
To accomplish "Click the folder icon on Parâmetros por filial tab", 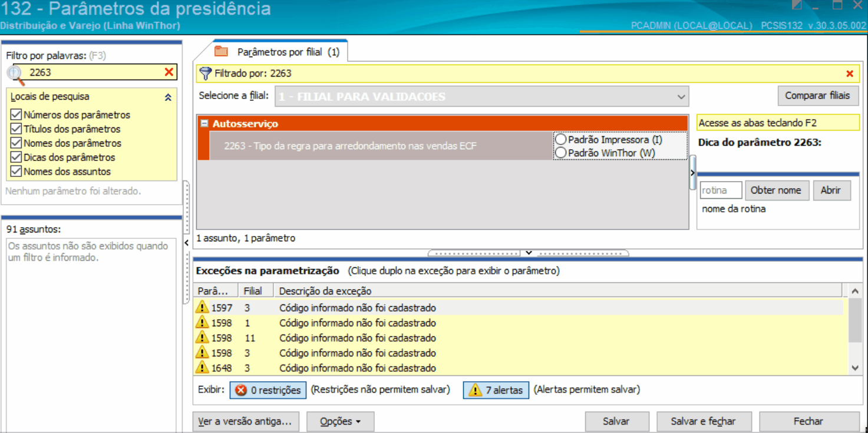I will pyautogui.click(x=221, y=51).
